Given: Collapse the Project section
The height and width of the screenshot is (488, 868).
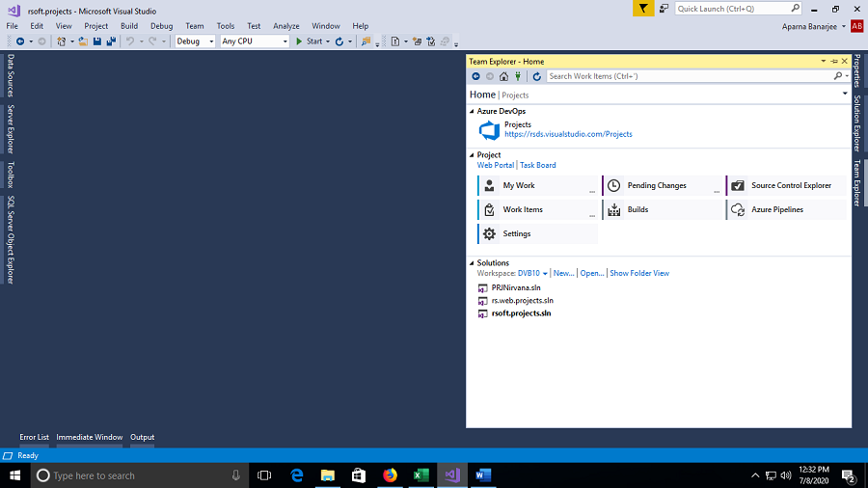Looking at the screenshot, I should [473, 155].
